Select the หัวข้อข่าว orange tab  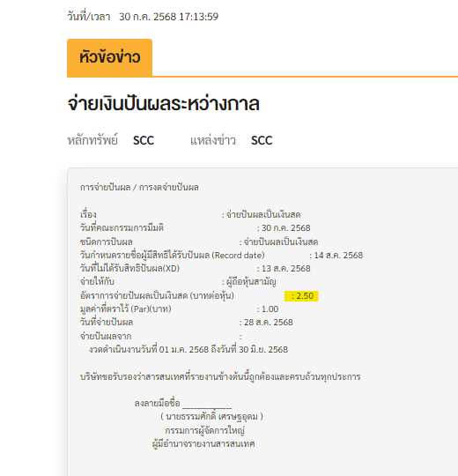tap(109, 57)
